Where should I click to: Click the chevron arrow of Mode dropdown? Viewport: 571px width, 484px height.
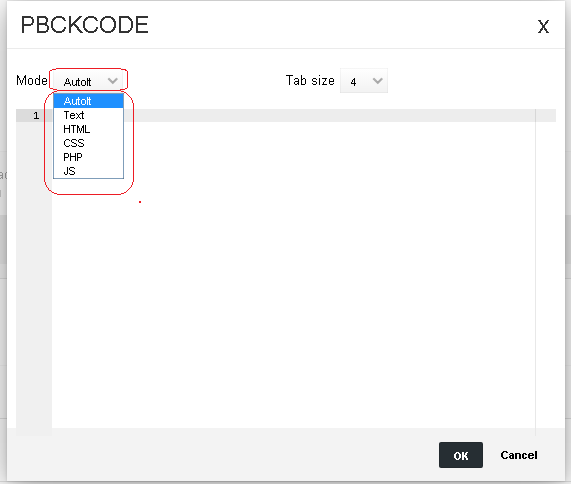pos(113,80)
